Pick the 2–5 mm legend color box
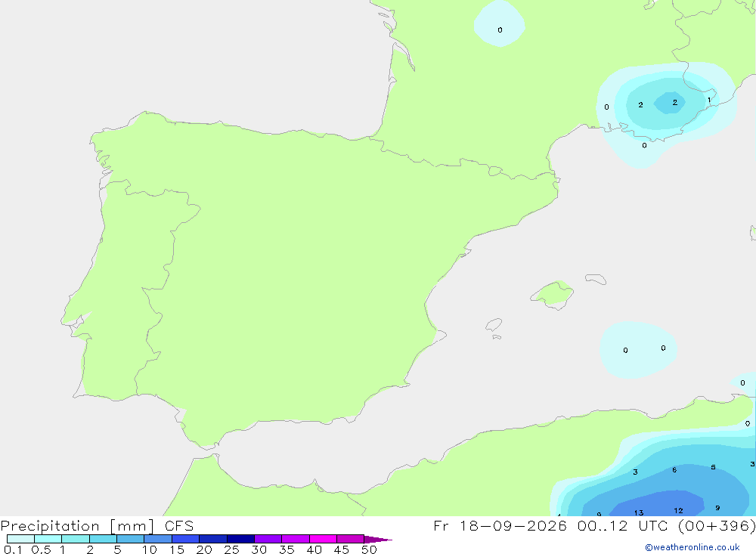 click(103, 539)
